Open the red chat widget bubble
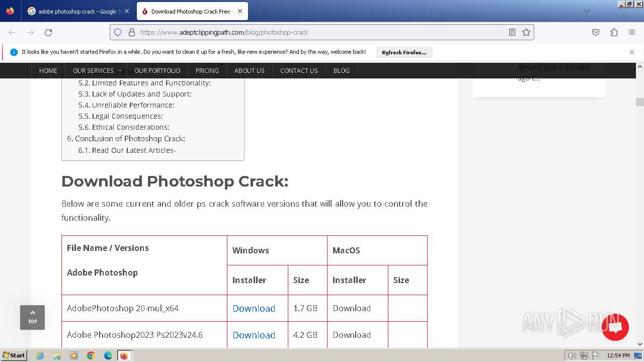 point(615,327)
